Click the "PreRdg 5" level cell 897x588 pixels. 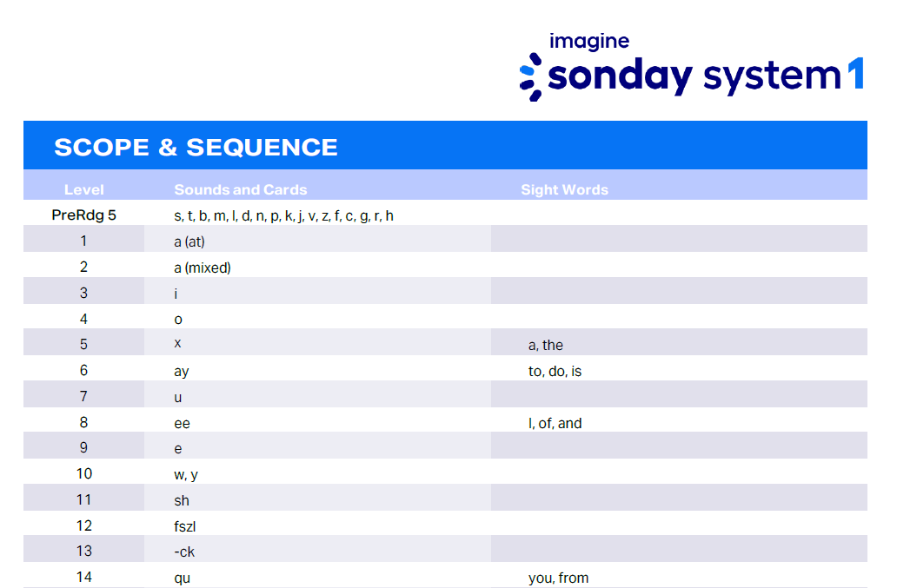tap(84, 215)
